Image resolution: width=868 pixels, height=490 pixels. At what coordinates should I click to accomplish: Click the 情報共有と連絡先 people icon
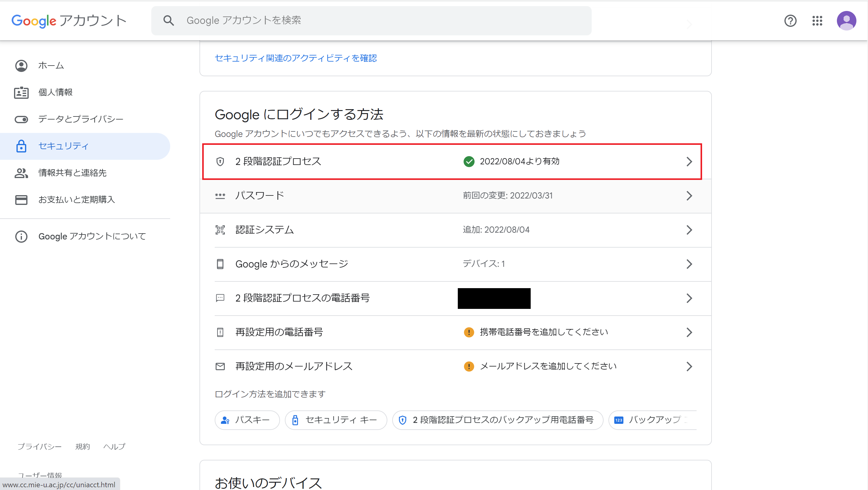coord(21,173)
